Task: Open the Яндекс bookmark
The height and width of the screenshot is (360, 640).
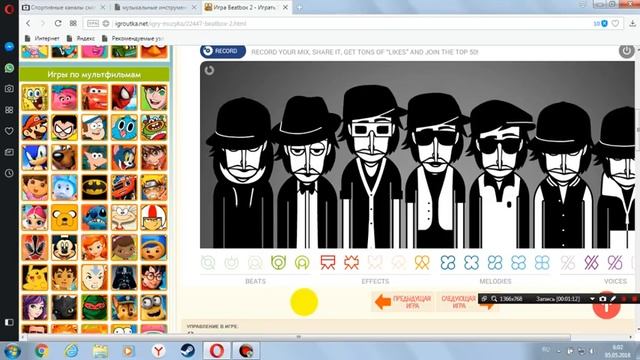Action: coord(81,38)
